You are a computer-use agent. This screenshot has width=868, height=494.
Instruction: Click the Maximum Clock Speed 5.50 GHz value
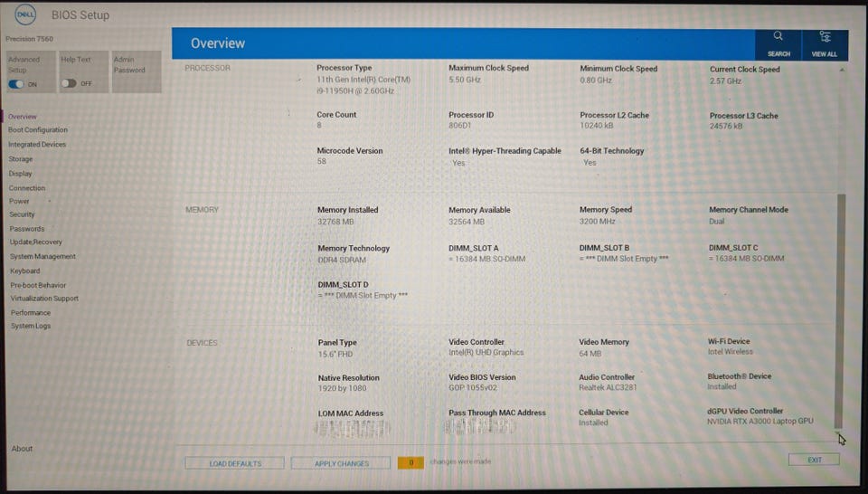[x=465, y=80]
